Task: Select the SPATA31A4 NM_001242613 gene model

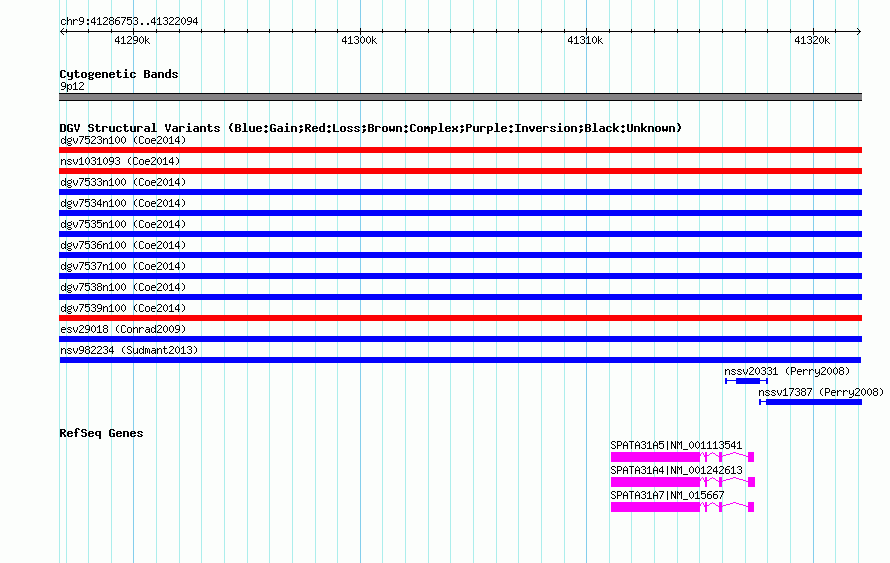Action: tap(683, 482)
